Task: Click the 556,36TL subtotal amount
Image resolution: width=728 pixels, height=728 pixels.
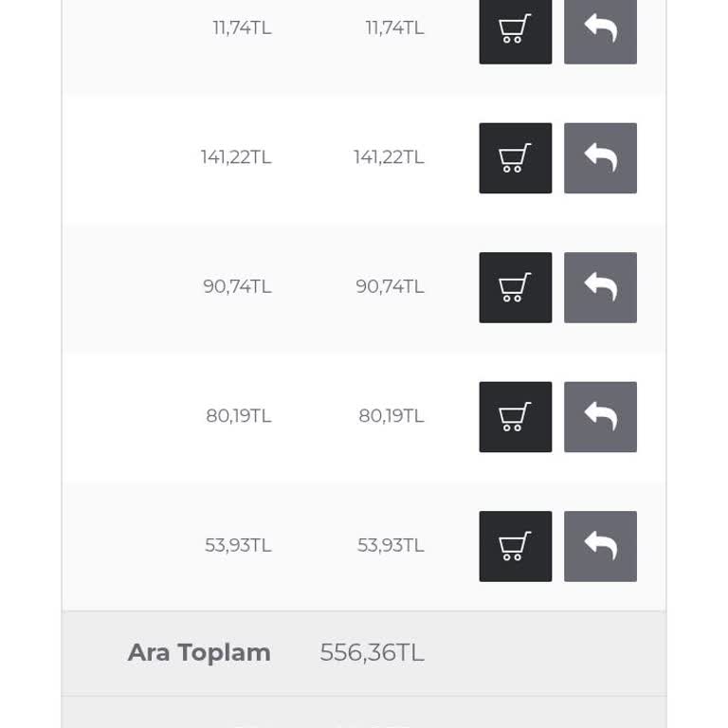Action: (x=372, y=652)
